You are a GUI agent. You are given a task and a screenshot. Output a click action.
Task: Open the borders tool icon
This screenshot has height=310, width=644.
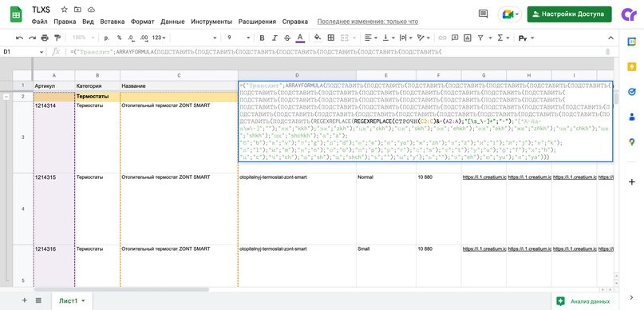330,38
